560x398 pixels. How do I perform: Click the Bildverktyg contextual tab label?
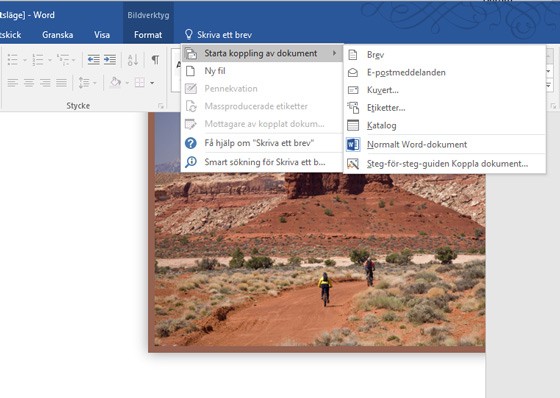click(x=148, y=15)
